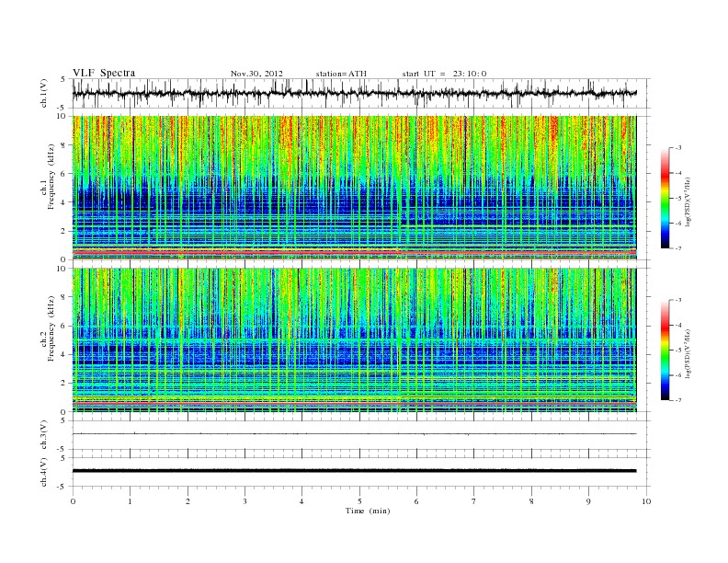This screenshot has width=728, height=563.
Task: Click the "10" tick on the time axis
Action: [x=646, y=501]
